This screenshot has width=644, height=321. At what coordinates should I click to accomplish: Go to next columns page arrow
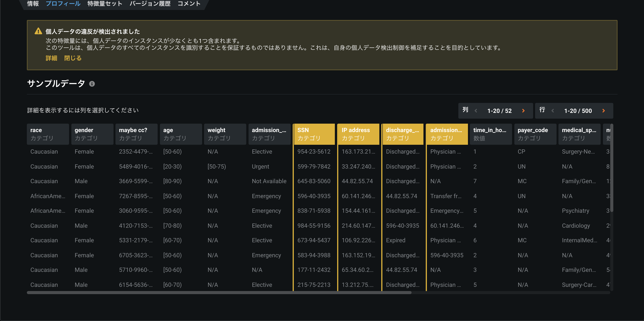coord(523,111)
